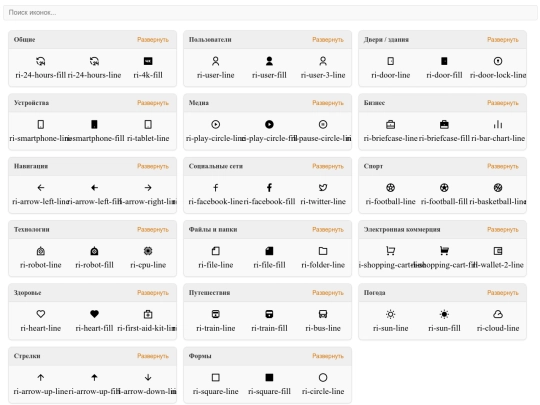
Task: Expand the Медиа category
Action: click(x=328, y=103)
